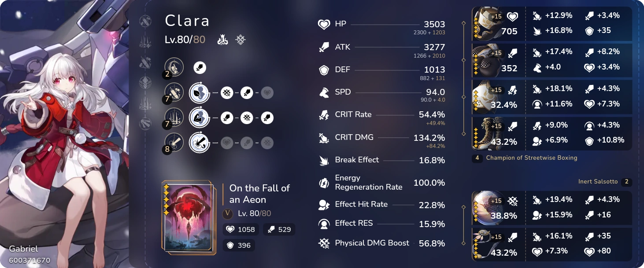Image resolution: width=644 pixels, height=268 pixels.
Task: Select the CRIT Rate stat icon
Action: pos(323,114)
